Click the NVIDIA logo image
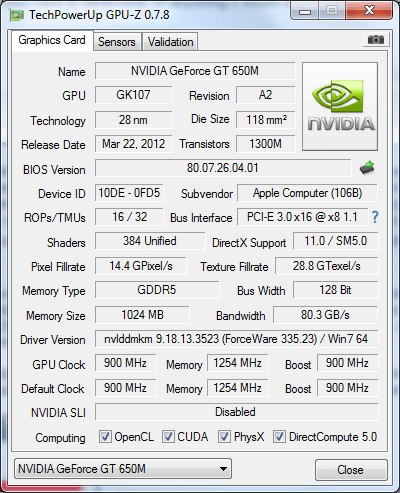Viewport: 400px width, 493px height. [340, 107]
